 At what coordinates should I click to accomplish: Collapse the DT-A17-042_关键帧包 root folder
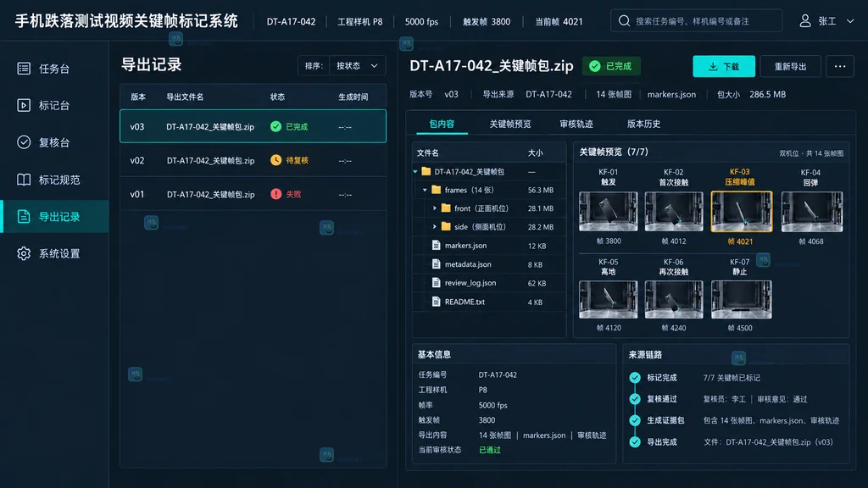pos(415,171)
